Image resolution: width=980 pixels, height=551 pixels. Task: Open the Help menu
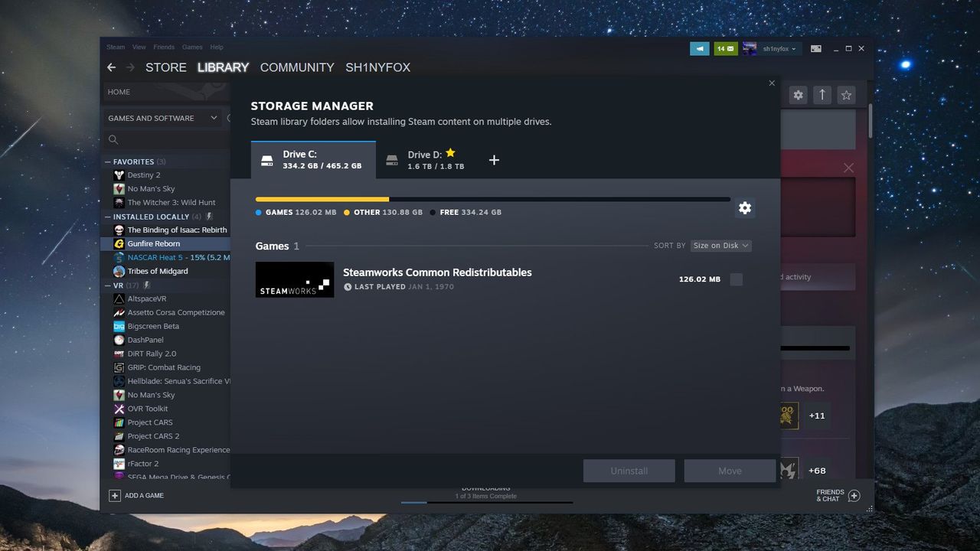(x=217, y=47)
